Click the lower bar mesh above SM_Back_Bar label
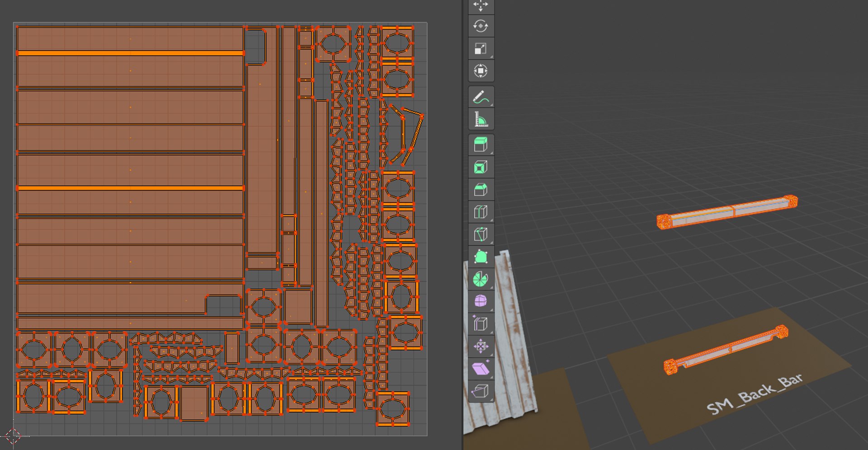 pyautogui.click(x=726, y=350)
